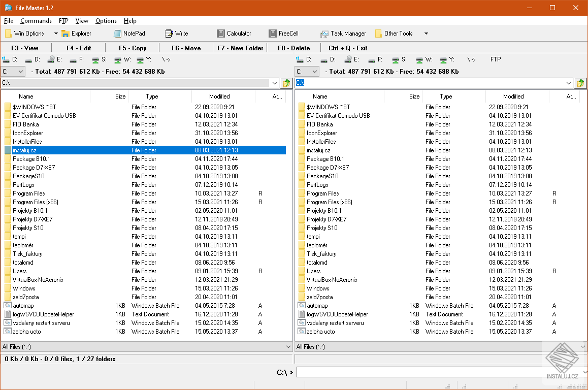Screen dimensions: 588x390
Task: Launch Write from the toolbar
Action: click(x=176, y=33)
